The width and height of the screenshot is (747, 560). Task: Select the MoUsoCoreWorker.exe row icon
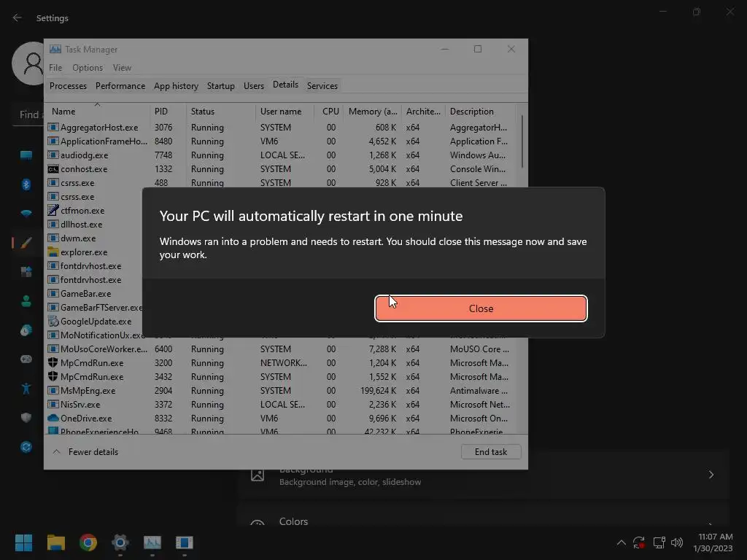(x=53, y=349)
